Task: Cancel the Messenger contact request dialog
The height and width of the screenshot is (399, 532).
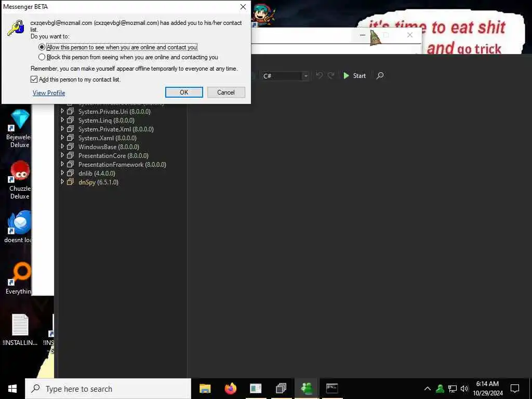Action: click(226, 92)
